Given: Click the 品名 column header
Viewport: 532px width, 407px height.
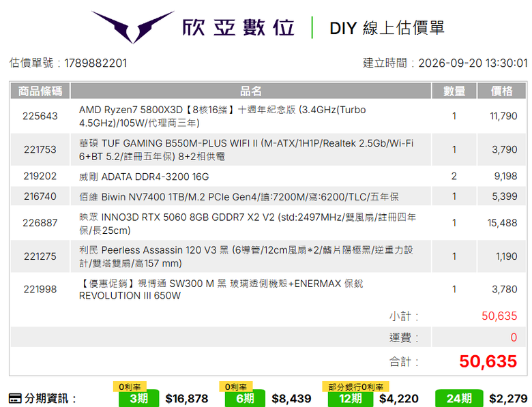Looking at the screenshot, I should [251, 91].
